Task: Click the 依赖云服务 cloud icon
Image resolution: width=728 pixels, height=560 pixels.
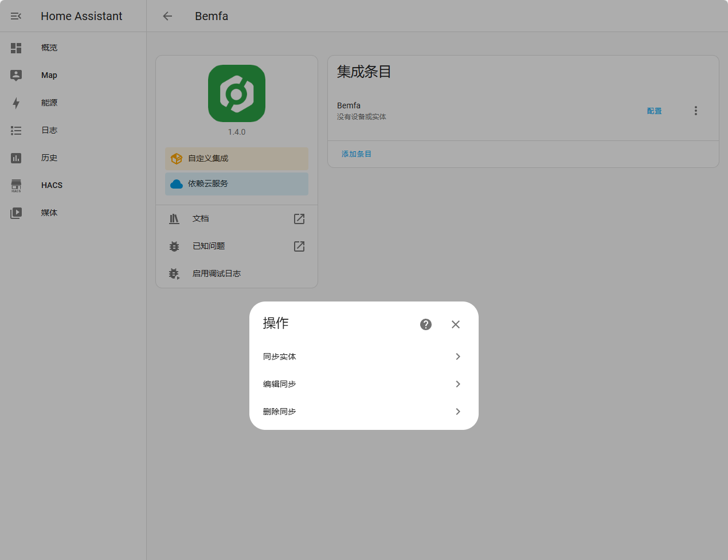Action: click(177, 184)
